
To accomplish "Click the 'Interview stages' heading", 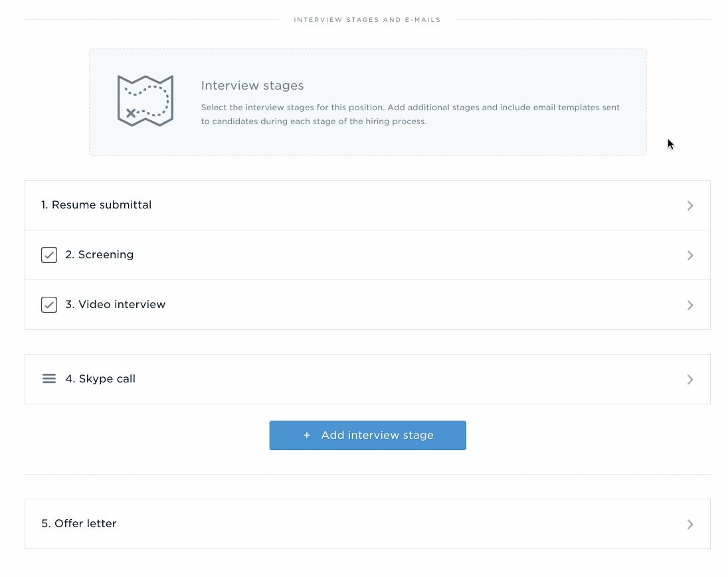I will pyautogui.click(x=252, y=86).
